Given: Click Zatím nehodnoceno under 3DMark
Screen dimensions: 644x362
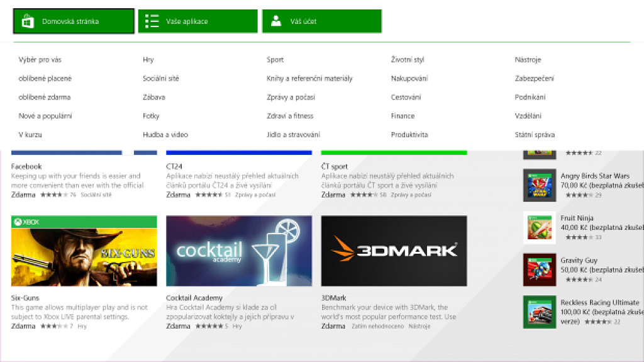Looking at the screenshot, I should pyautogui.click(x=378, y=326).
